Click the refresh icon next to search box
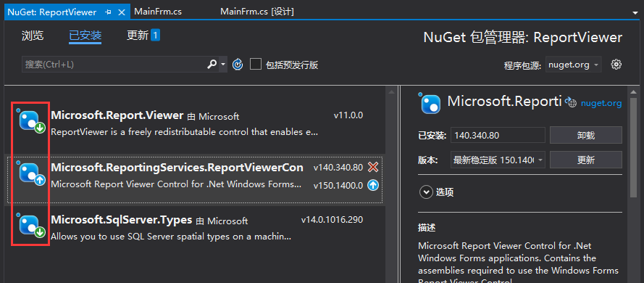The width and height of the screenshot is (644, 283). click(x=238, y=65)
